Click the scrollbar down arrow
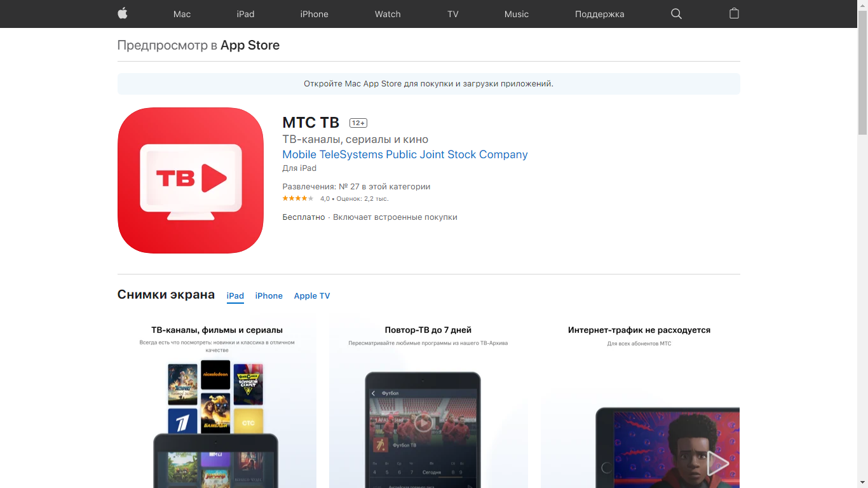 (x=862, y=483)
